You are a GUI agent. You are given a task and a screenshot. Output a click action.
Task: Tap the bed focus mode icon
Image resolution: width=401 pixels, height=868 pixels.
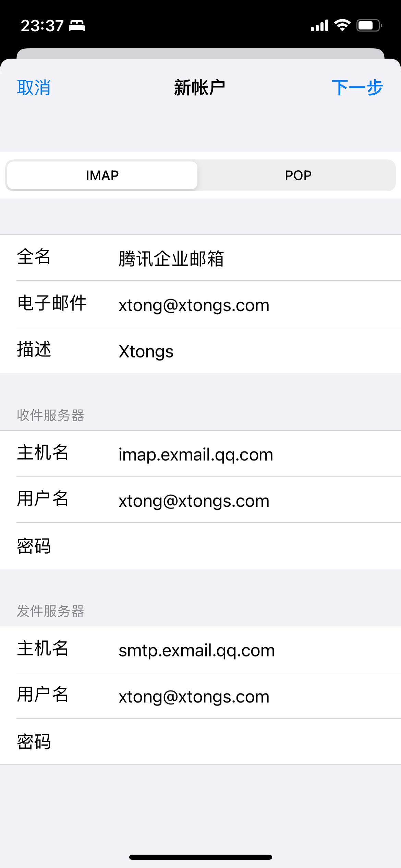pos(77,26)
